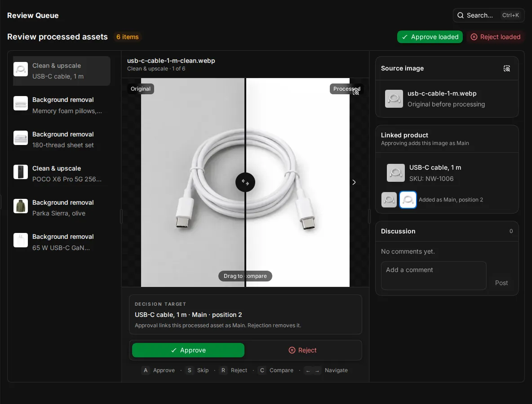This screenshot has height=404, width=532.
Task: Click 180-thread sheet set thumbnail
Action: (21, 138)
